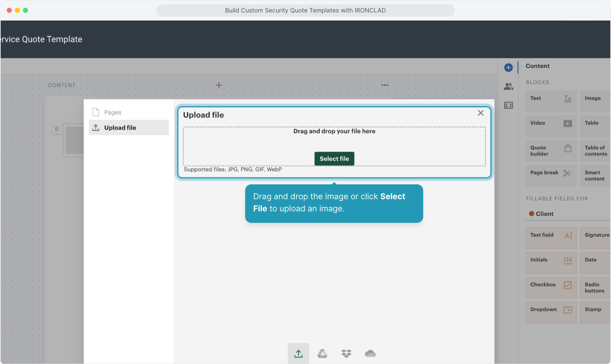
Task: Choose Google Drive upload source icon
Action: pyautogui.click(x=322, y=353)
